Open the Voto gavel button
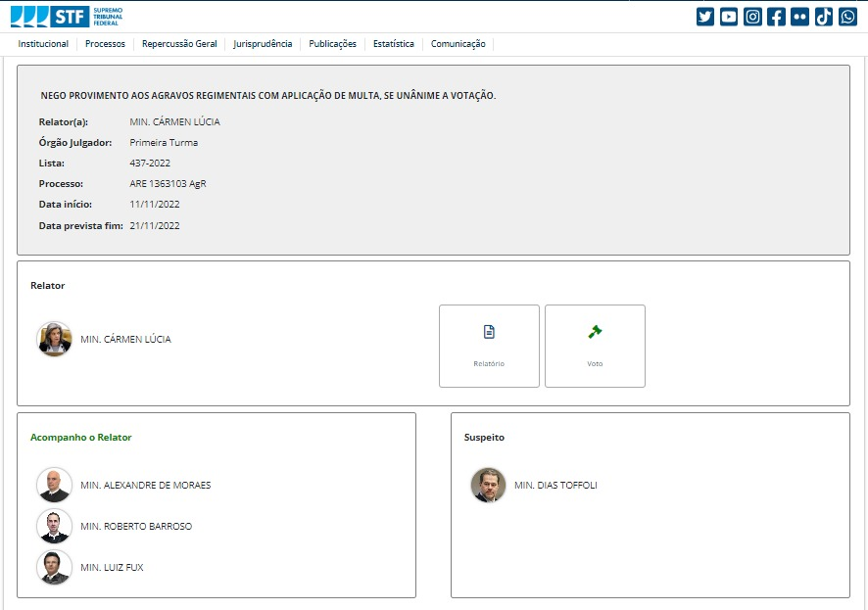 (x=595, y=346)
